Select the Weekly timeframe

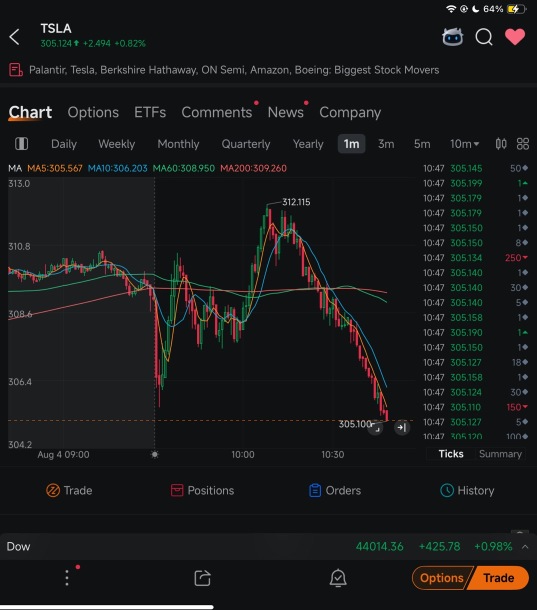coord(116,144)
